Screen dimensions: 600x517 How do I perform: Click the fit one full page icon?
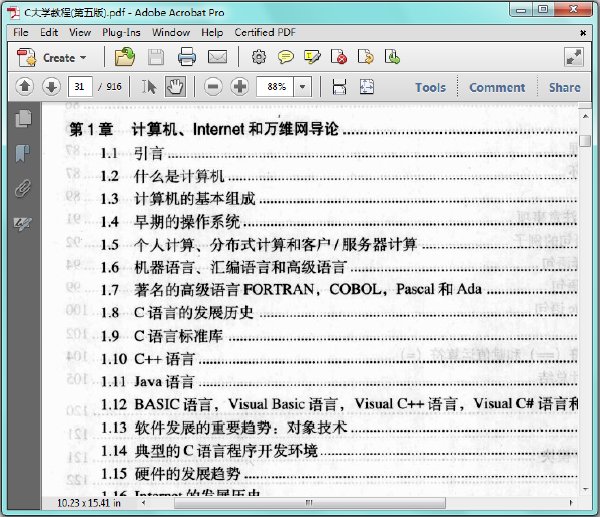pyautogui.click(x=367, y=87)
